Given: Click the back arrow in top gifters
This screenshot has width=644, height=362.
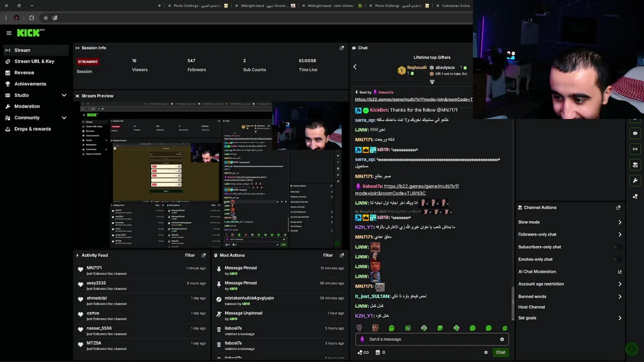Looking at the screenshot, I should pyautogui.click(x=355, y=67).
